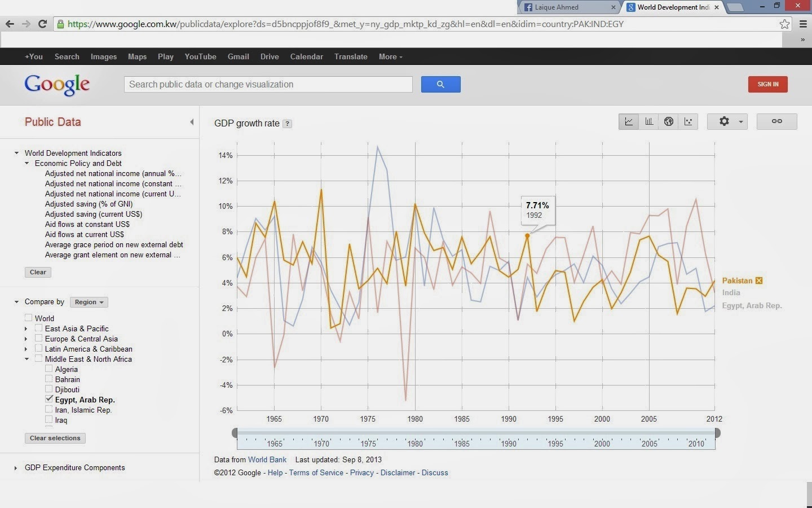Go back with browser back arrow
The image size is (812, 508).
(x=10, y=24)
